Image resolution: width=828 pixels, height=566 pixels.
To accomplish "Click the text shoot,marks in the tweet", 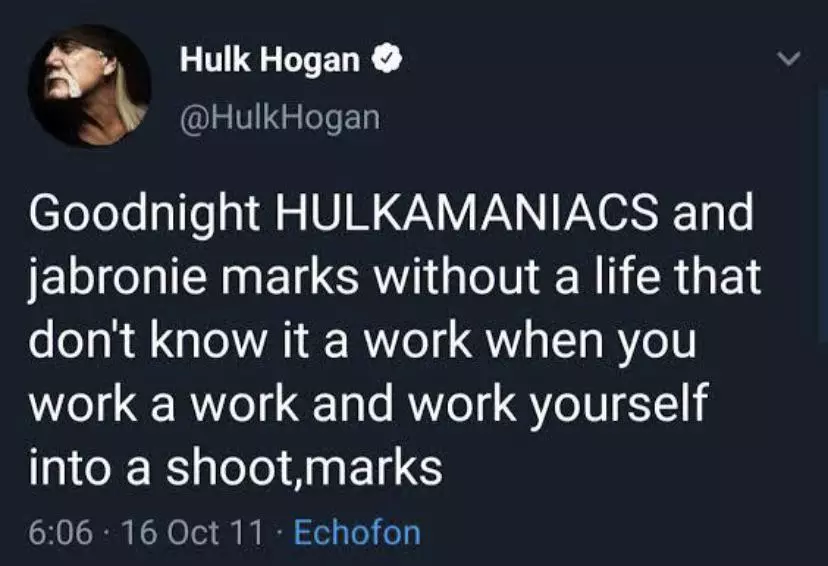I will click(x=304, y=467).
